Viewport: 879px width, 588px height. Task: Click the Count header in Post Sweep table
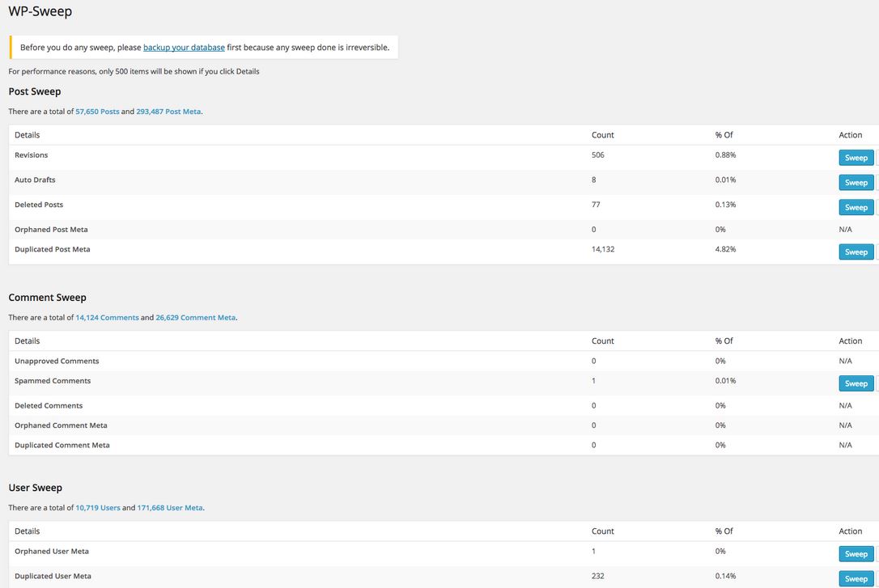[603, 135]
